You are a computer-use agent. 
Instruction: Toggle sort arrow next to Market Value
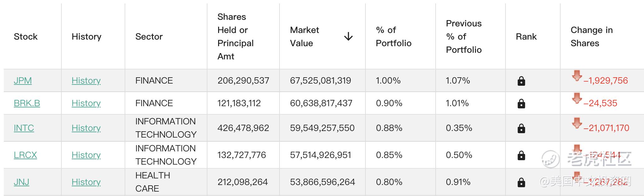tap(348, 36)
